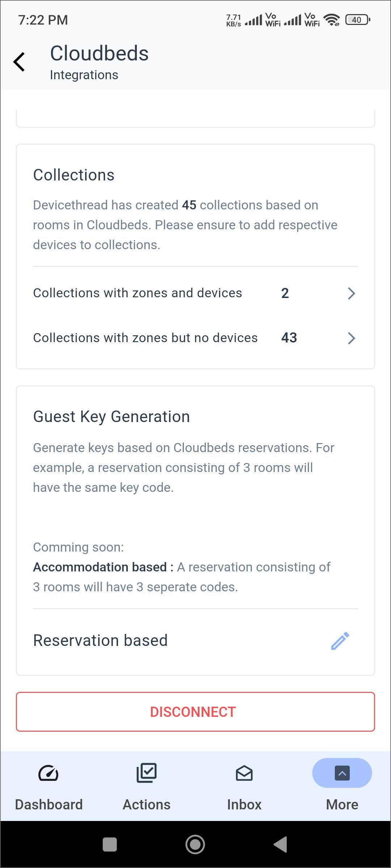Tap the Guest Key Generation heading
The width and height of the screenshot is (391, 868).
point(112,417)
